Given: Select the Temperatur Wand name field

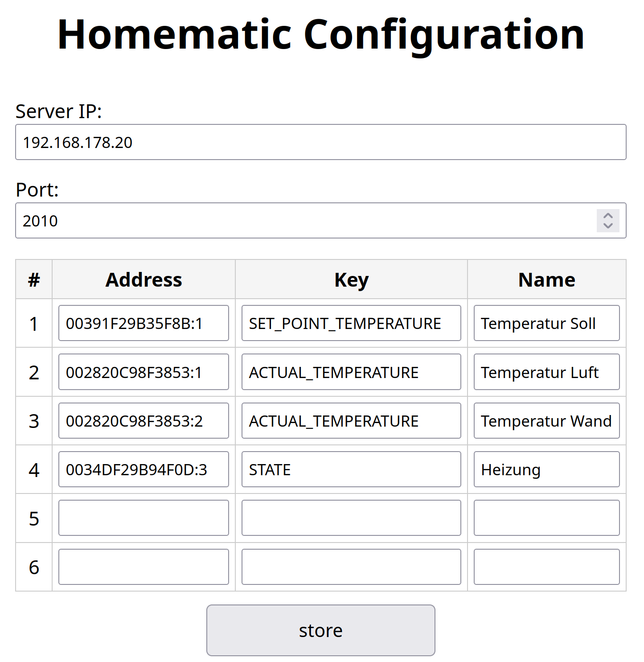Looking at the screenshot, I should point(546,420).
